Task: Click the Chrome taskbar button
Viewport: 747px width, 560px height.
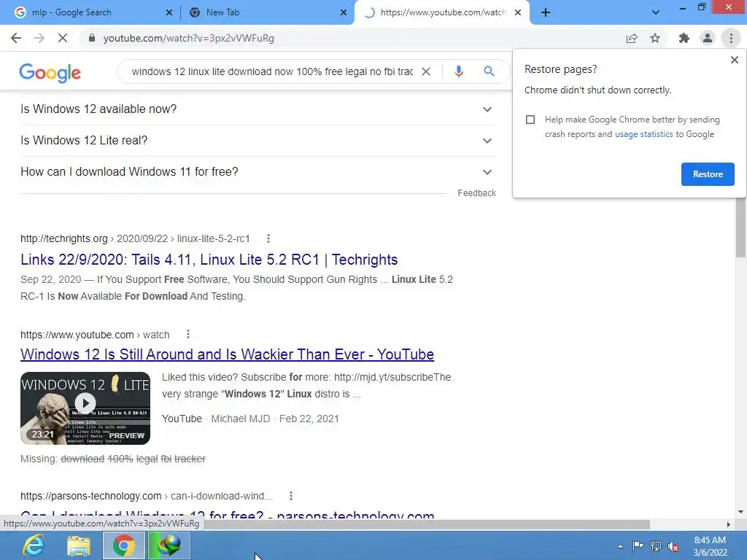Action: tap(123, 545)
